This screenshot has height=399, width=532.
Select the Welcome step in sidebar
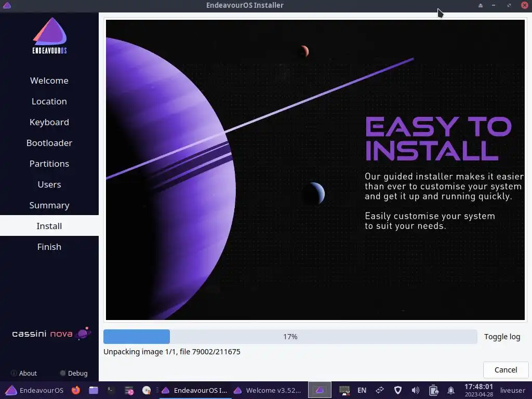coord(49,81)
